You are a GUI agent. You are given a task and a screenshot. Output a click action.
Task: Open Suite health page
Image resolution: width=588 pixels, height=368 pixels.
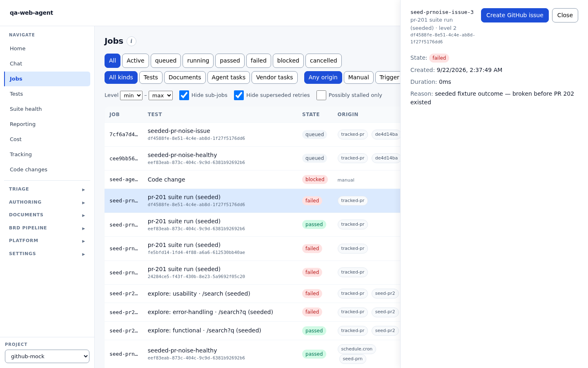pyautogui.click(x=47, y=109)
